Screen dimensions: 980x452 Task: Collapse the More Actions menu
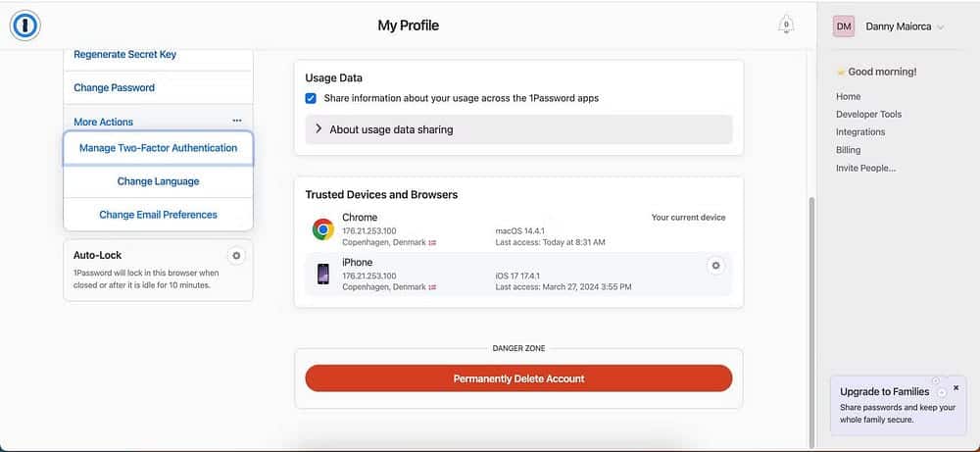point(158,122)
